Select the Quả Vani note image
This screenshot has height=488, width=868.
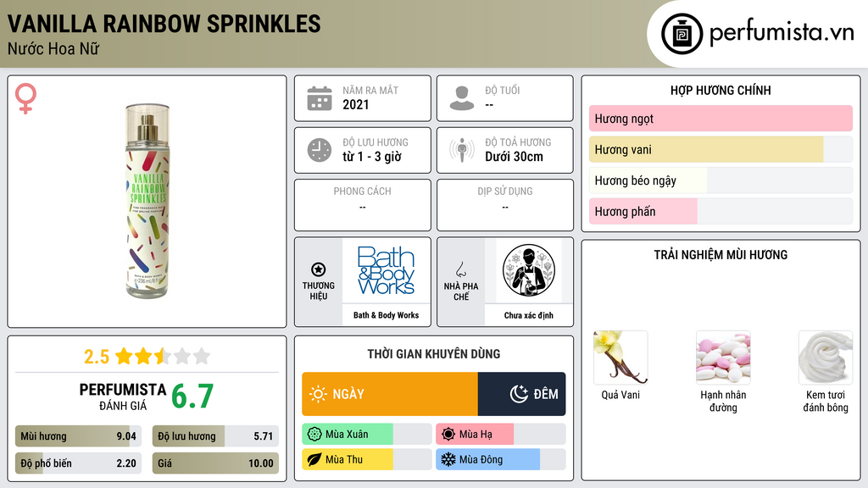click(x=620, y=358)
